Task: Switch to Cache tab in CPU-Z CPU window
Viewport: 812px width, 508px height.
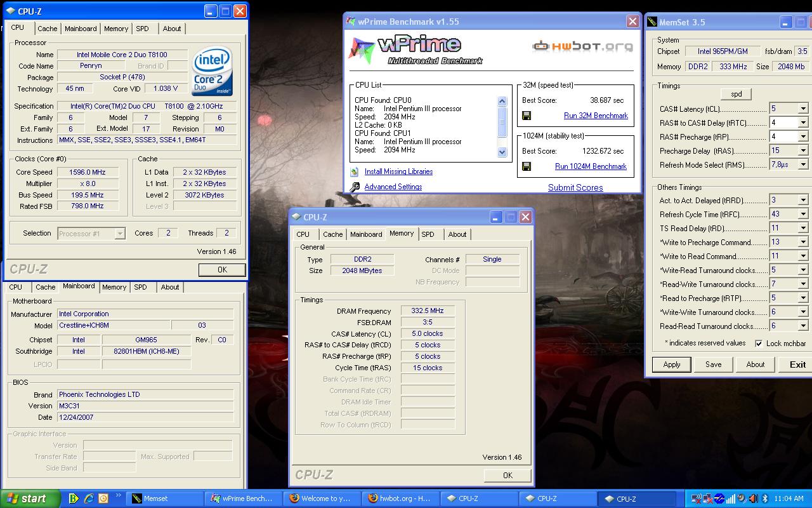Action: (48, 29)
